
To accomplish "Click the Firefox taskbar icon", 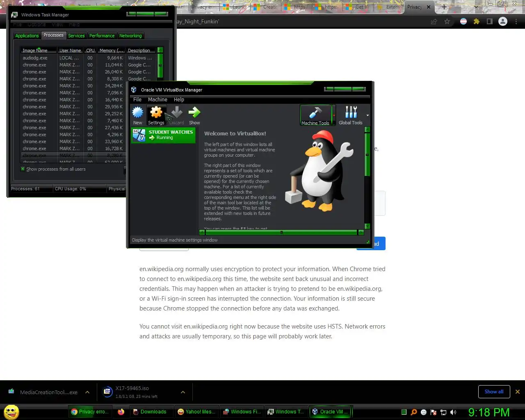I will tap(121, 412).
